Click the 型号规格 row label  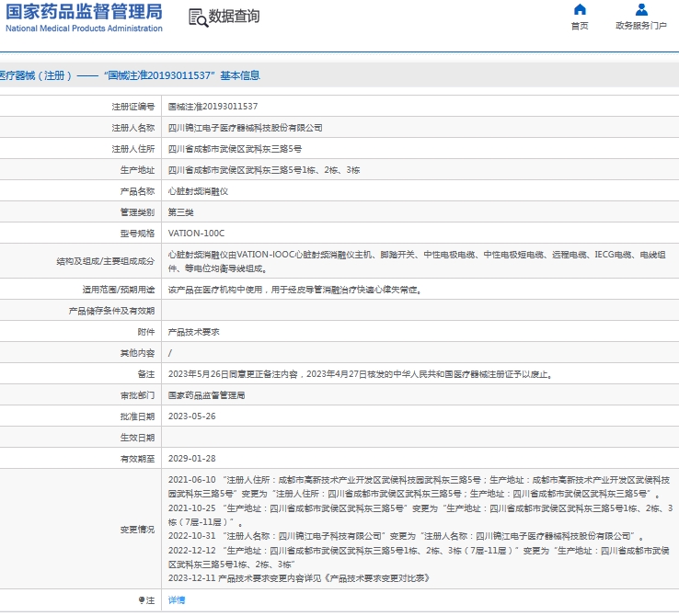(x=137, y=234)
